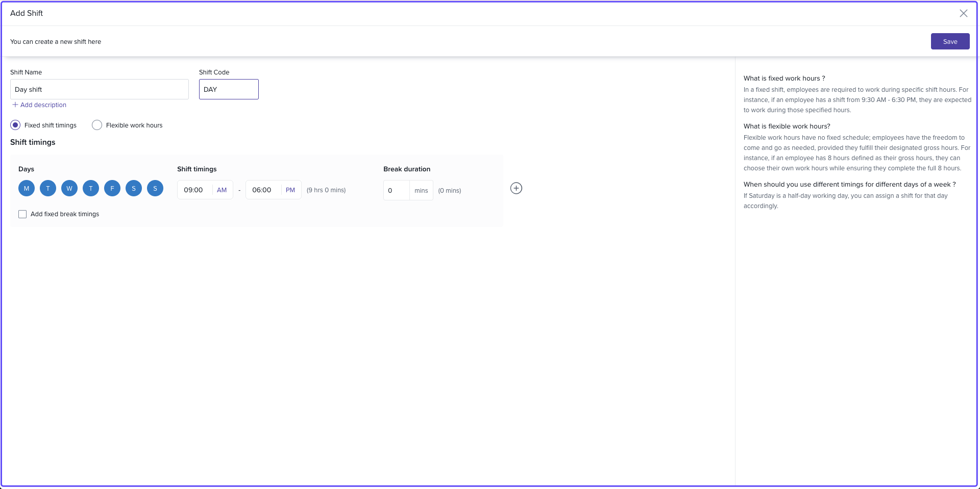
Task: Toggle the Thursday day circle
Action: point(91,188)
